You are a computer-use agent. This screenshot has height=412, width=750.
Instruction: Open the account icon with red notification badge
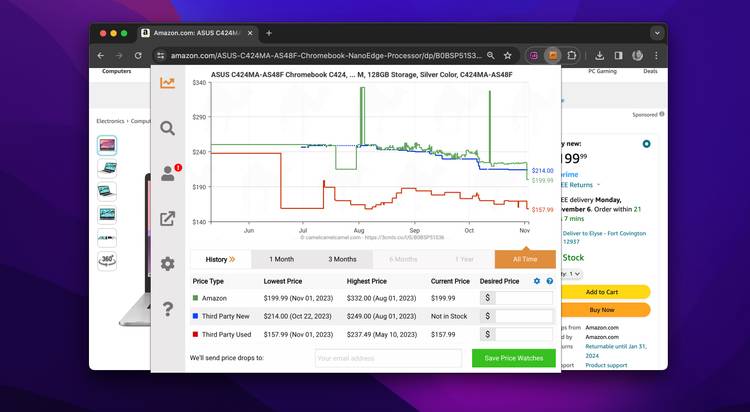pyautogui.click(x=167, y=173)
